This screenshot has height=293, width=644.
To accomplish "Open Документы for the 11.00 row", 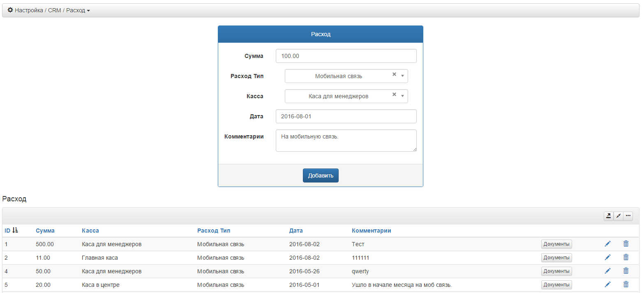I will click(x=556, y=258).
